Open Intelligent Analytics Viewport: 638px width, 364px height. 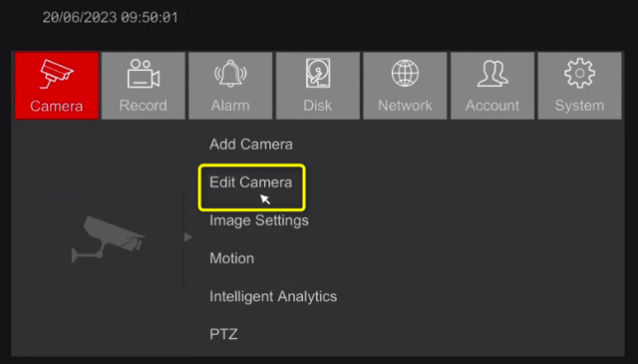pos(273,297)
